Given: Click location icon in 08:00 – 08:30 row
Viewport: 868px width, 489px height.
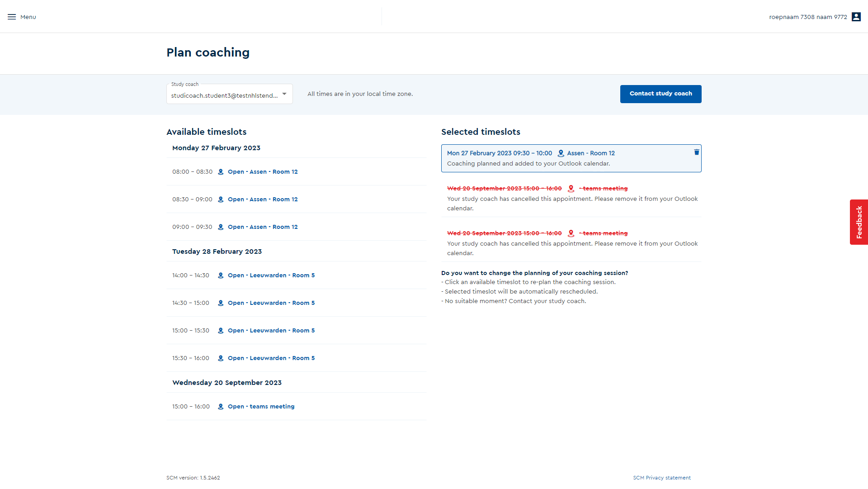Looking at the screenshot, I should click(x=221, y=172).
